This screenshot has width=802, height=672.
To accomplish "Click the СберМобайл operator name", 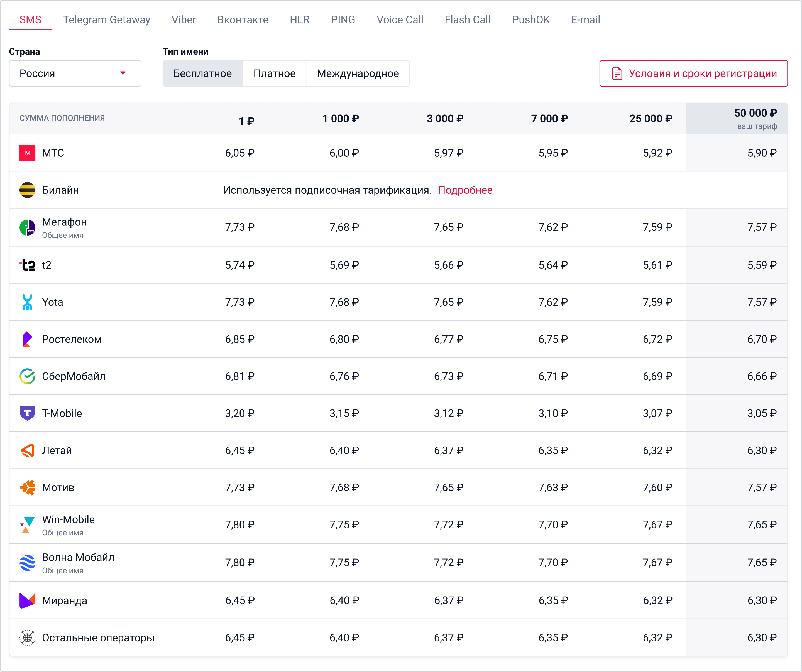I will coord(74,376).
